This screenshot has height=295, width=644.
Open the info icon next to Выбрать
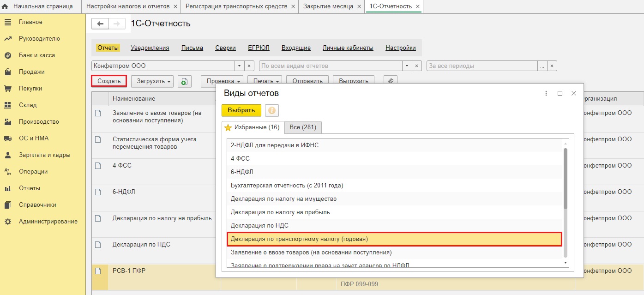pyautogui.click(x=272, y=110)
